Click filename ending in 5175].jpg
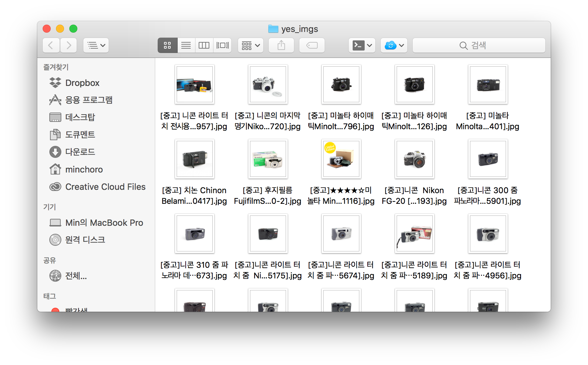 tap(268, 270)
